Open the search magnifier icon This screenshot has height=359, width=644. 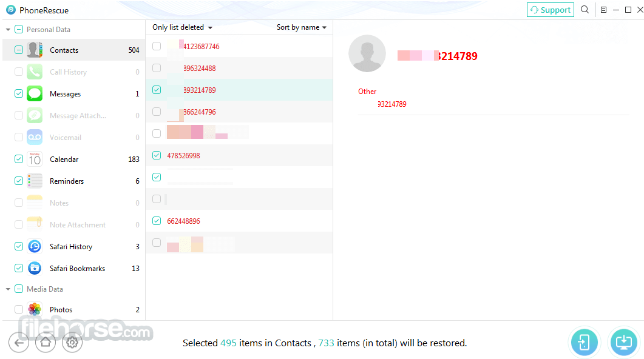[585, 10]
